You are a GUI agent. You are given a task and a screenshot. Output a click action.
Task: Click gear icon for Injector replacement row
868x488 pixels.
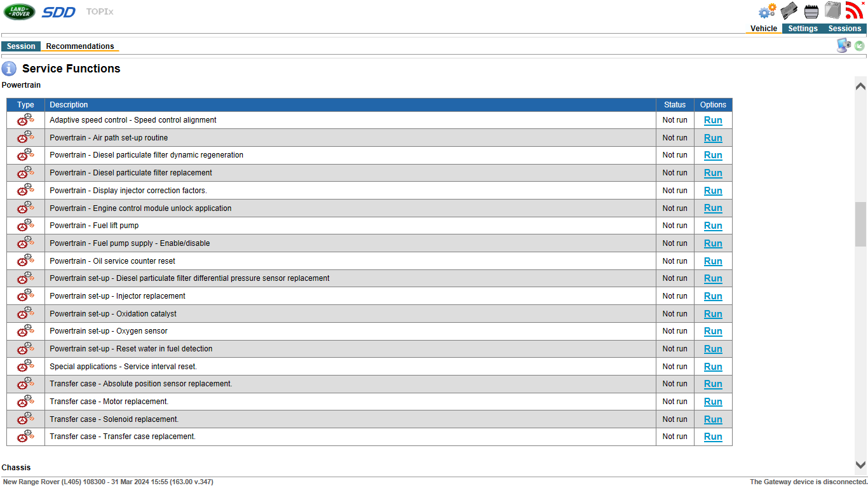coord(25,295)
